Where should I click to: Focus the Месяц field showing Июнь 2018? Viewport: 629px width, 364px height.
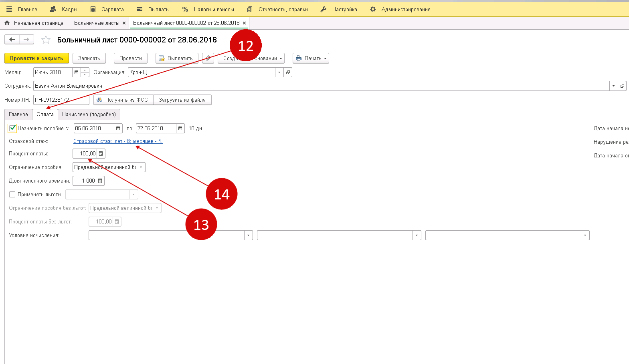coord(53,72)
